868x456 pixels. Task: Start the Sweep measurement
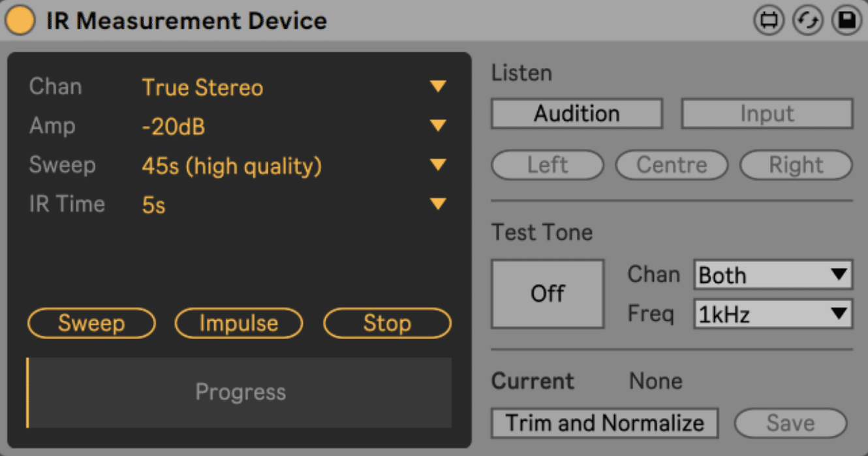click(x=91, y=323)
